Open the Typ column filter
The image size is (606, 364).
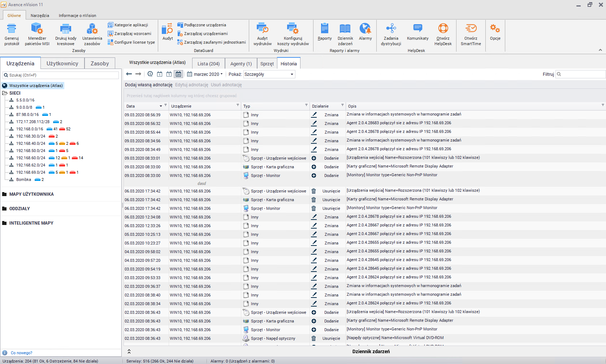(306, 105)
